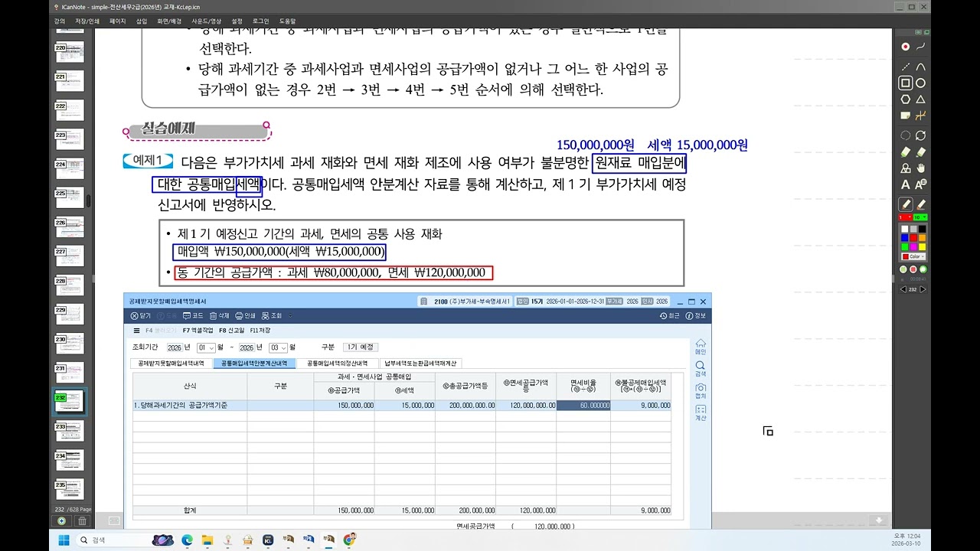Open the Color picker dropdown
This screenshot has height=551, width=980.
click(x=913, y=256)
